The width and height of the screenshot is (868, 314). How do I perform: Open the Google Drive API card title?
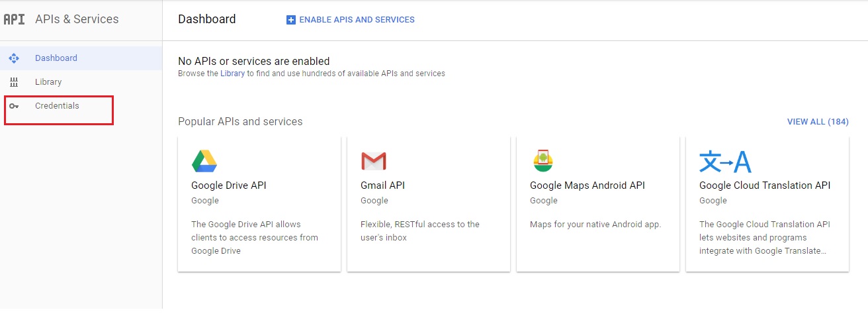point(229,185)
